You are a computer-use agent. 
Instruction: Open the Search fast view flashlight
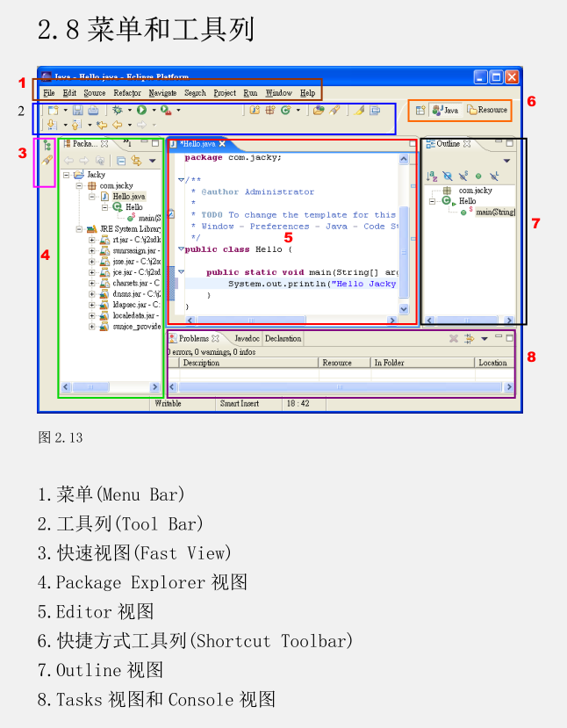[x=47, y=161]
